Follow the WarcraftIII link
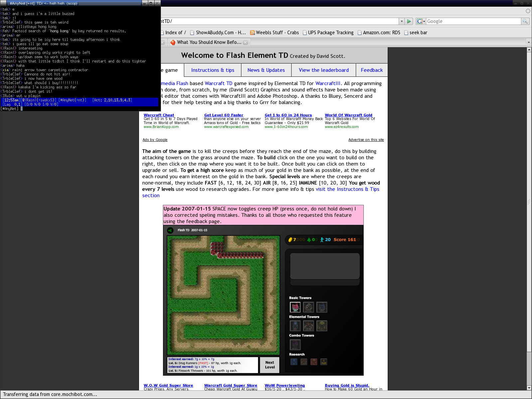The width and height of the screenshot is (532, 399). tap(328, 83)
